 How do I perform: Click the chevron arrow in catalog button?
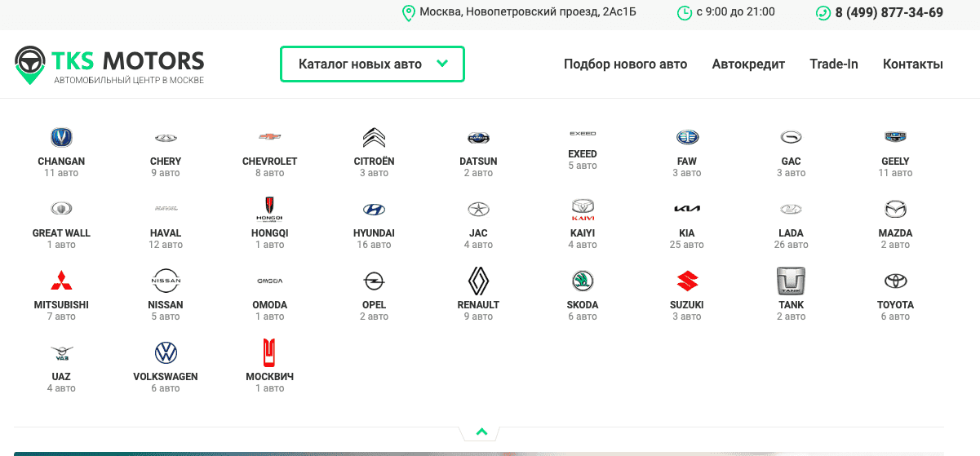coord(442,64)
